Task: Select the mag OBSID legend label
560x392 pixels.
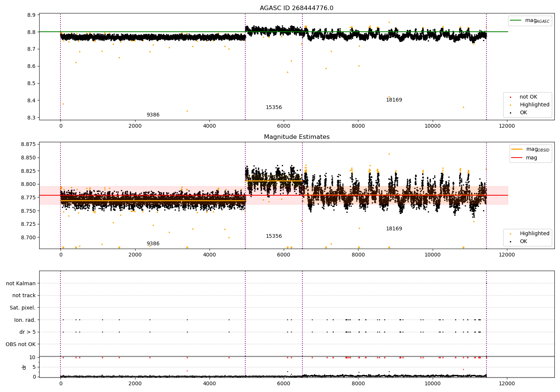Action: (538, 149)
